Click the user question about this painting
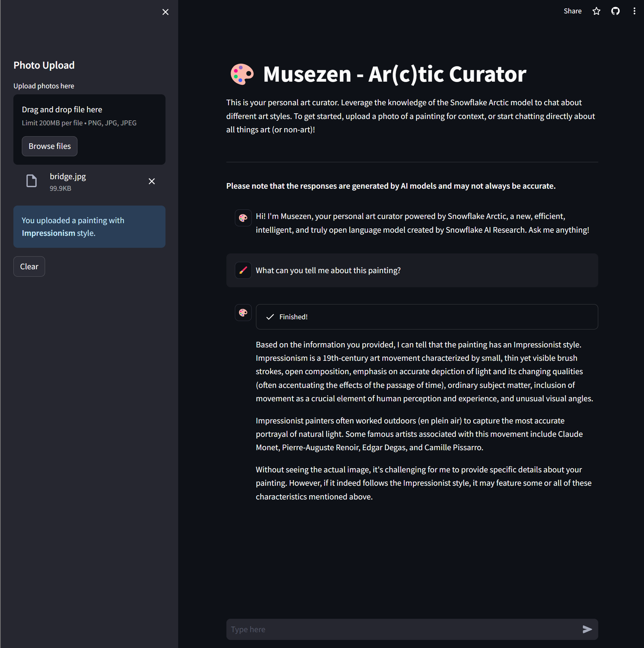The width and height of the screenshot is (644, 648). coord(328,270)
